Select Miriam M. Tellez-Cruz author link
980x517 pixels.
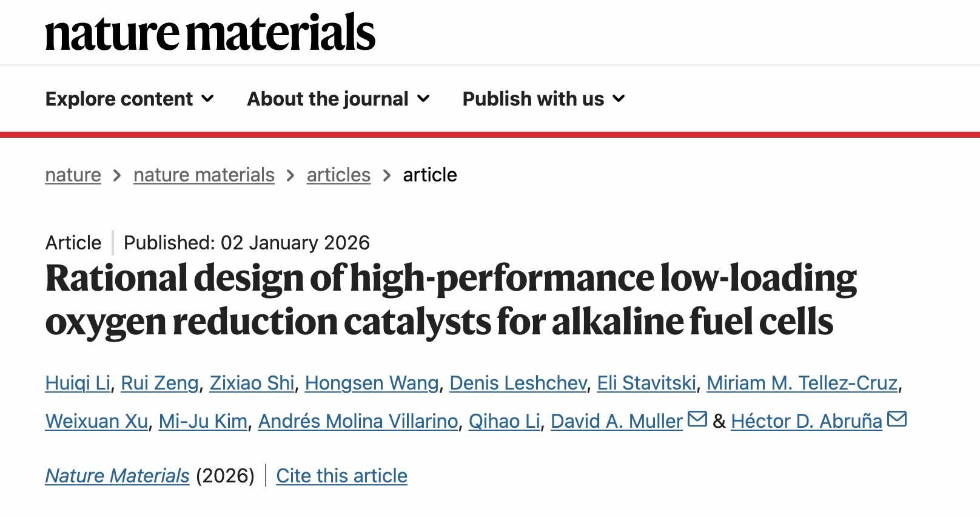802,384
